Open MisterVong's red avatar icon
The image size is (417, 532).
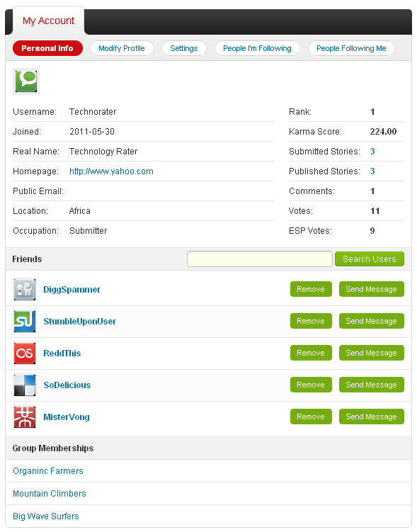tap(25, 417)
